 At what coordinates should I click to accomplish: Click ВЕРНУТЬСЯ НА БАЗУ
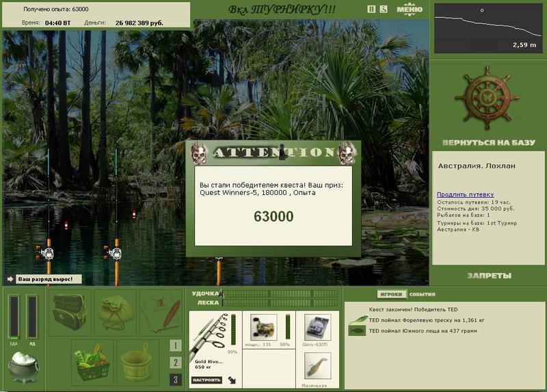pyautogui.click(x=489, y=142)
